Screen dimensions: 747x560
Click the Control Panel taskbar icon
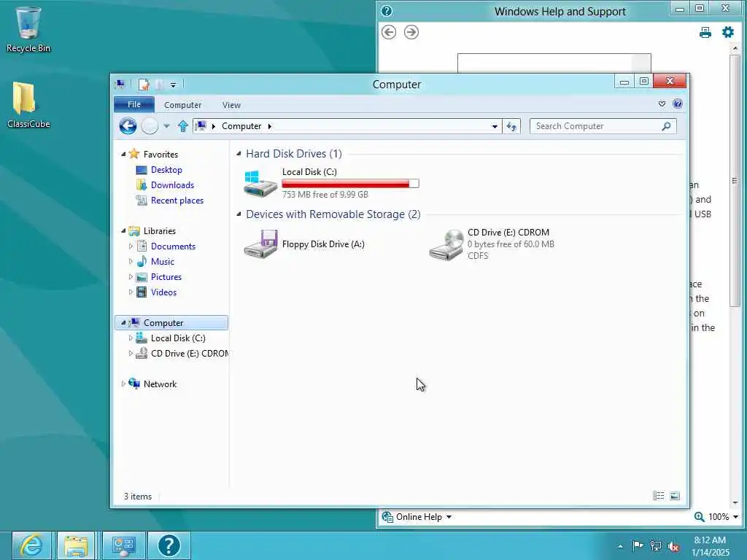click(x=123, y=545)
